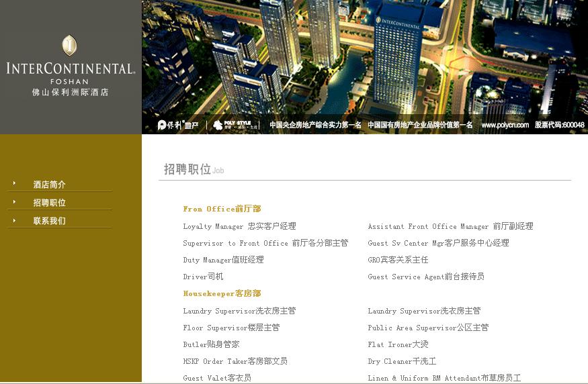Open Flat Ironer大烫 job listing
This screenshot has width=588, height=384.
click(398, 344)
